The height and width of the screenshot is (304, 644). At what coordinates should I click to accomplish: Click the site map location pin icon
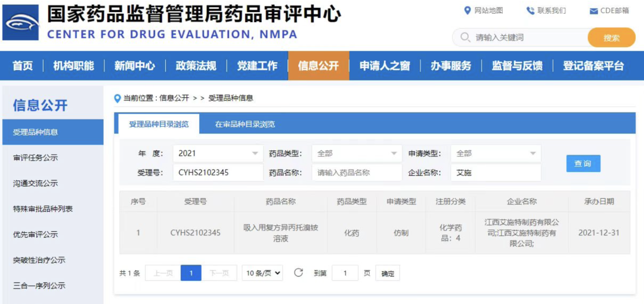pyautogui.click(x=467, y=11)
